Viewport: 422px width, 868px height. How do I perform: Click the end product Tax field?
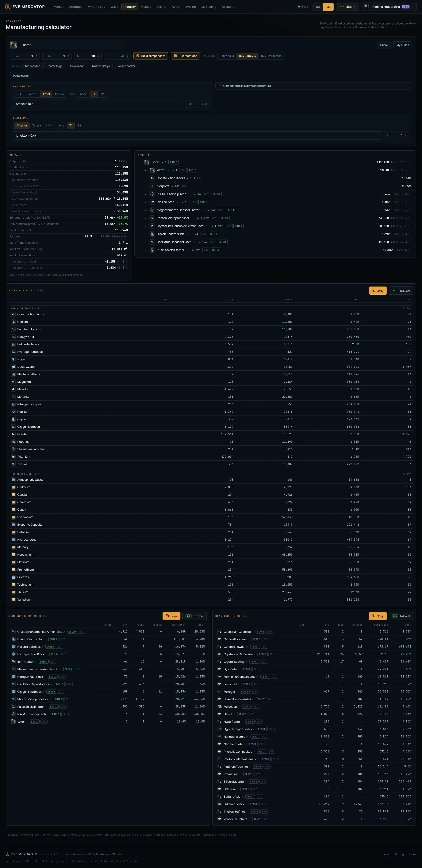(197, 104)
